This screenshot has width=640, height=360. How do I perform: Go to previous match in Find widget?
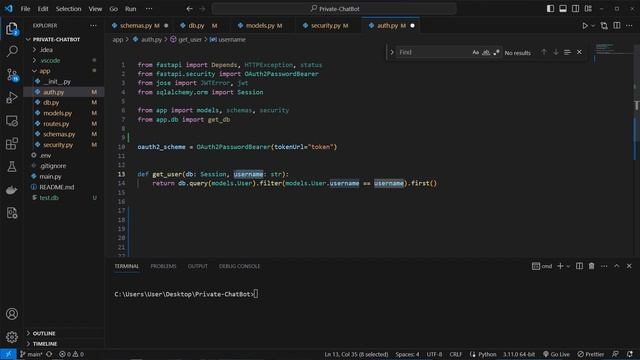pos(544,52)
